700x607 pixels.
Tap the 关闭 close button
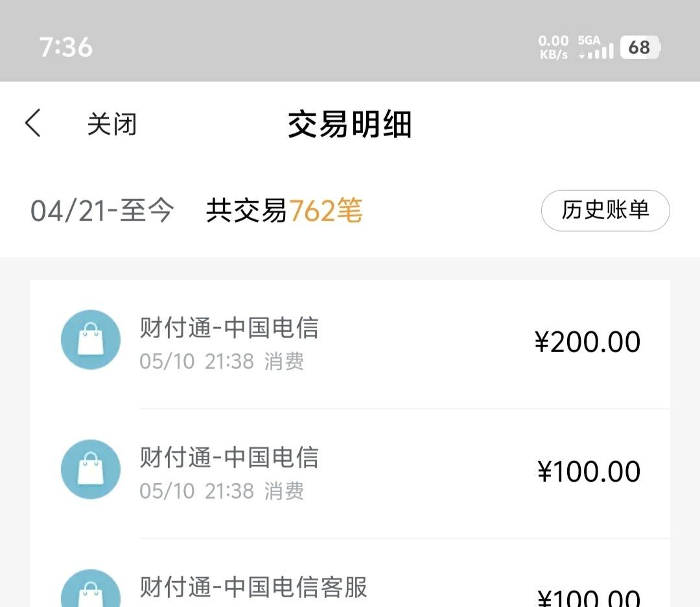111,124
